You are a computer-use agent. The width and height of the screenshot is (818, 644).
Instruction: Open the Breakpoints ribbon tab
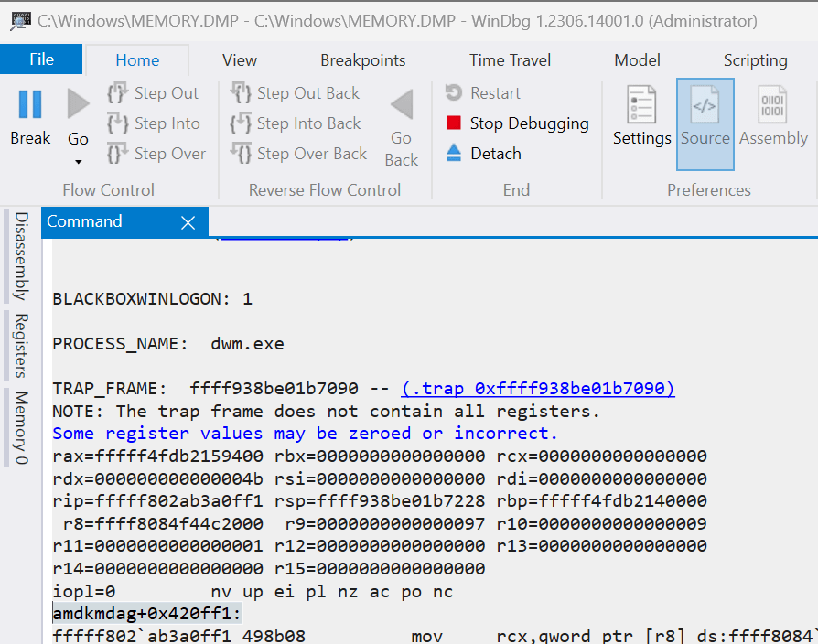coord(363,60)
